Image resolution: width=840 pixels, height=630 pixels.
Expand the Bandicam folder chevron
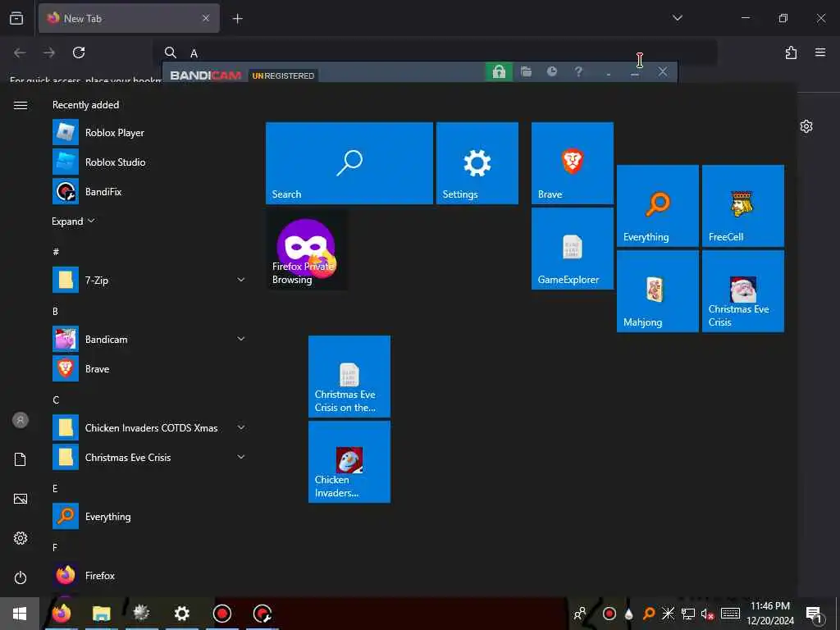tap(241, 339)
